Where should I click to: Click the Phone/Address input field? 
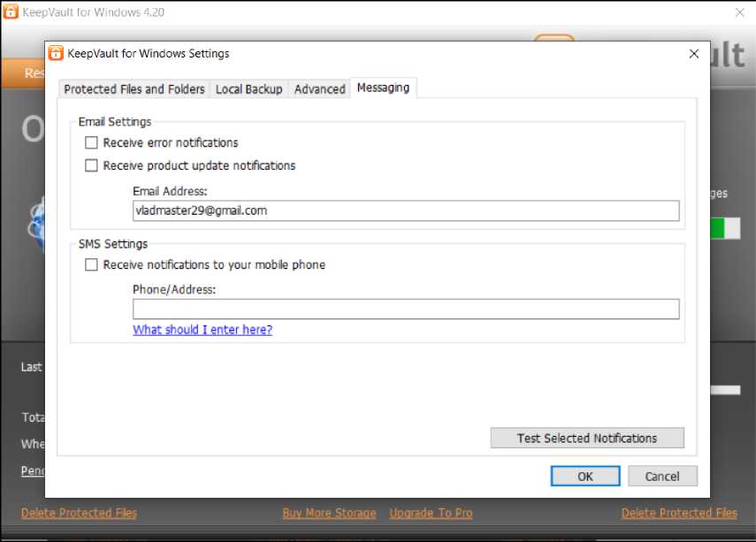click(406, 309)
